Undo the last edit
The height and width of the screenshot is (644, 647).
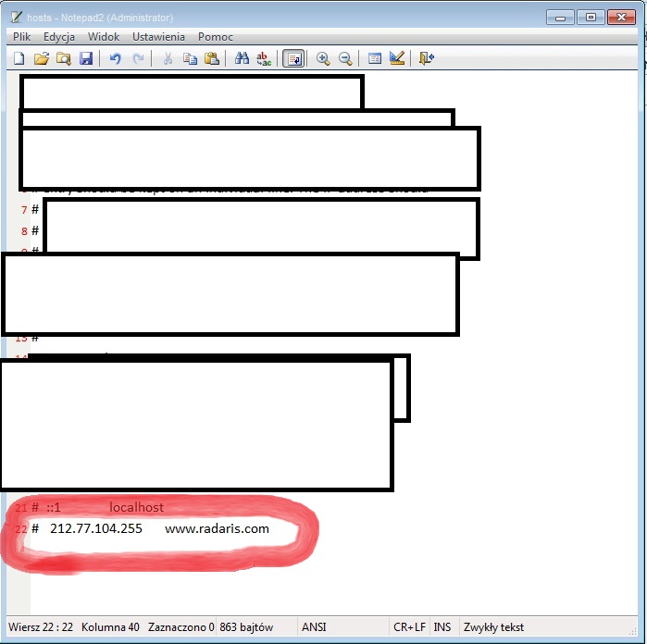(x=115, y=58)
